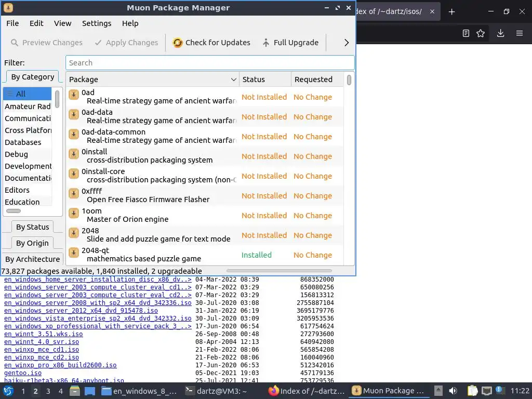
Task: Switch to the en_windows_8 file manager task
Action: coord(139,391)
